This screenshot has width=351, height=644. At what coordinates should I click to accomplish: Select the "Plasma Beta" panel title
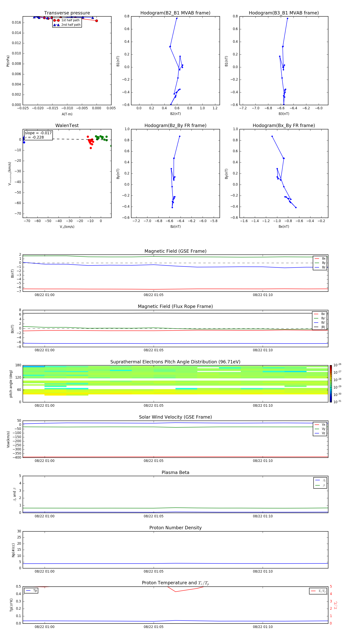[175, 472]
